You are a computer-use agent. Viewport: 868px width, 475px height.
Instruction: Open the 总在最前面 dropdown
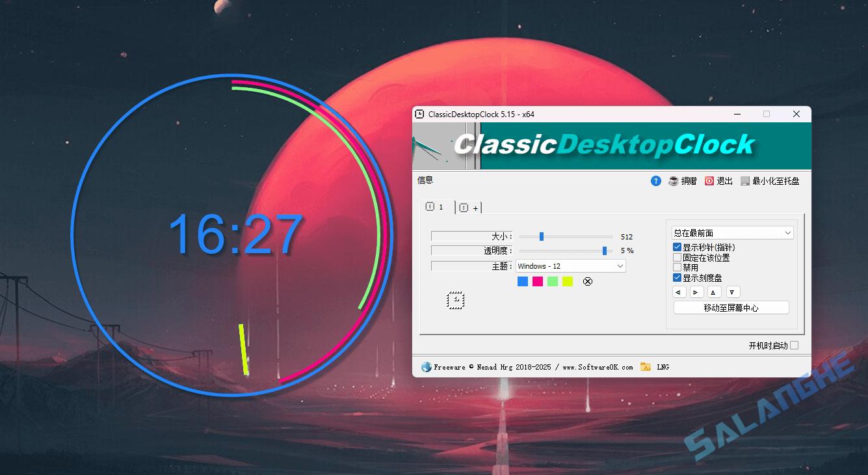click(x=732, y=232)
